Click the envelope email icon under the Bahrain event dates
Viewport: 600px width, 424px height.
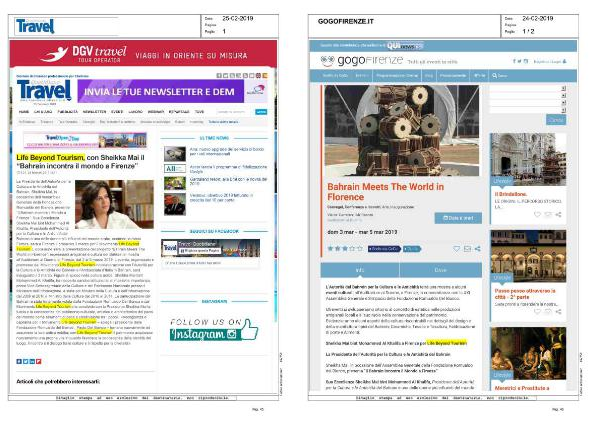click(467, 249)
